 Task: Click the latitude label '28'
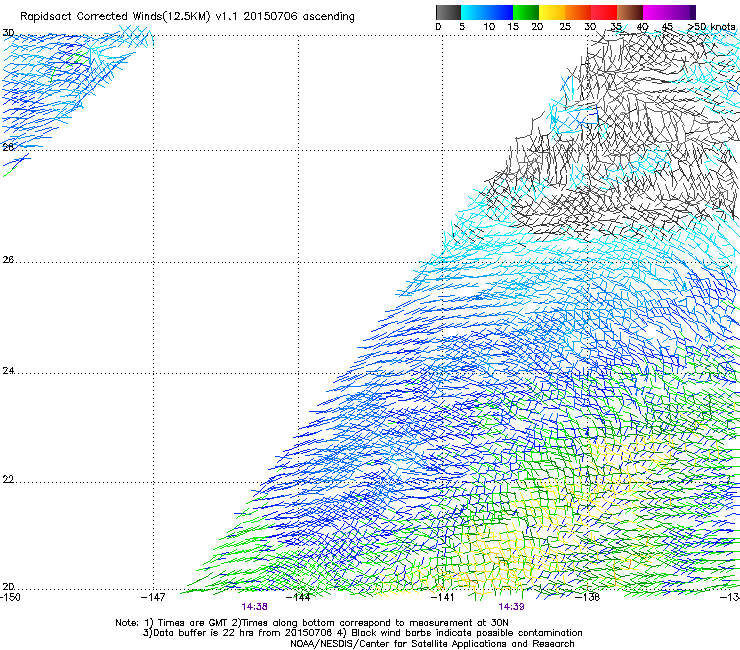[8, 147]
